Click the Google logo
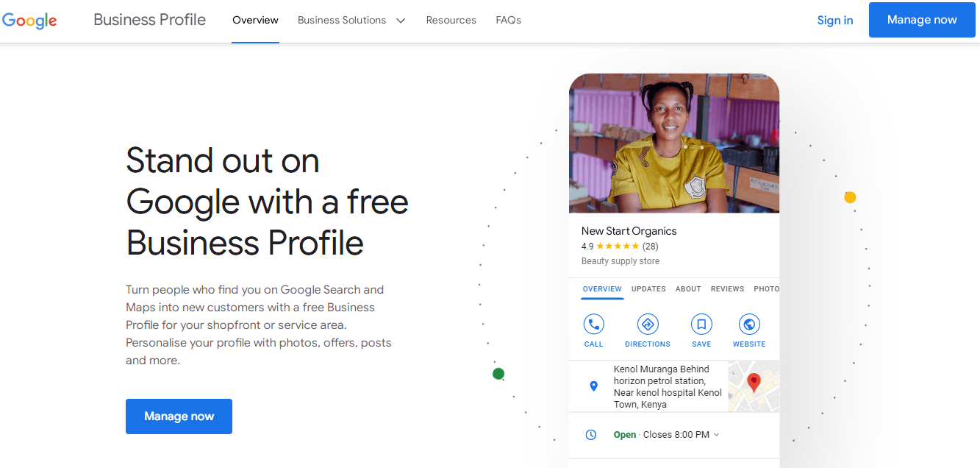Image resolution: width=980 pixels, height=468 pixels. (x=29, y=21)
